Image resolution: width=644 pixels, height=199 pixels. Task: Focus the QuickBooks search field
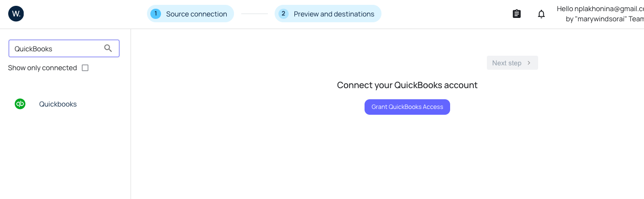pos(64,48)
